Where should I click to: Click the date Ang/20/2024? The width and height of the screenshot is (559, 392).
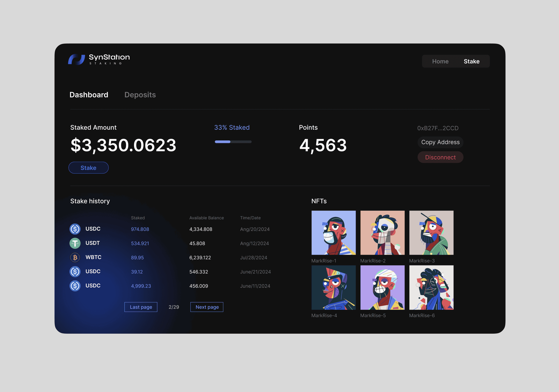[255, 229]
